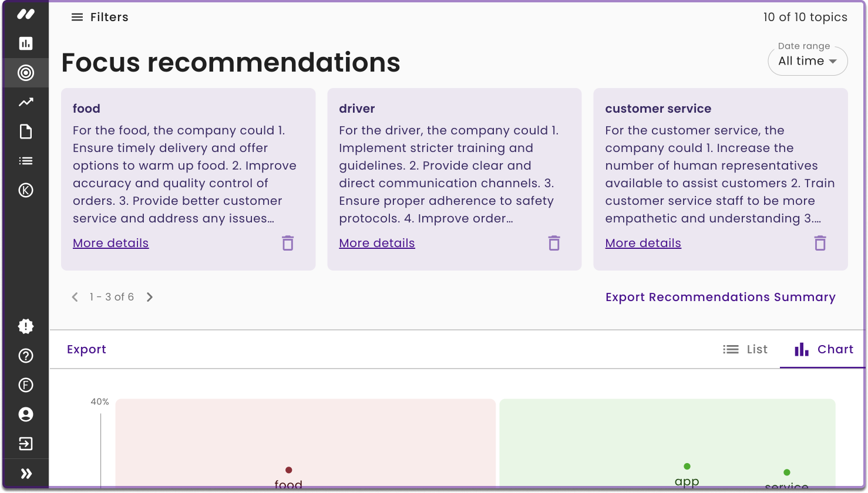The height and width of the screenshot is (493, 868).
Task: Open the user account profile icon
Action: (26, 414)
